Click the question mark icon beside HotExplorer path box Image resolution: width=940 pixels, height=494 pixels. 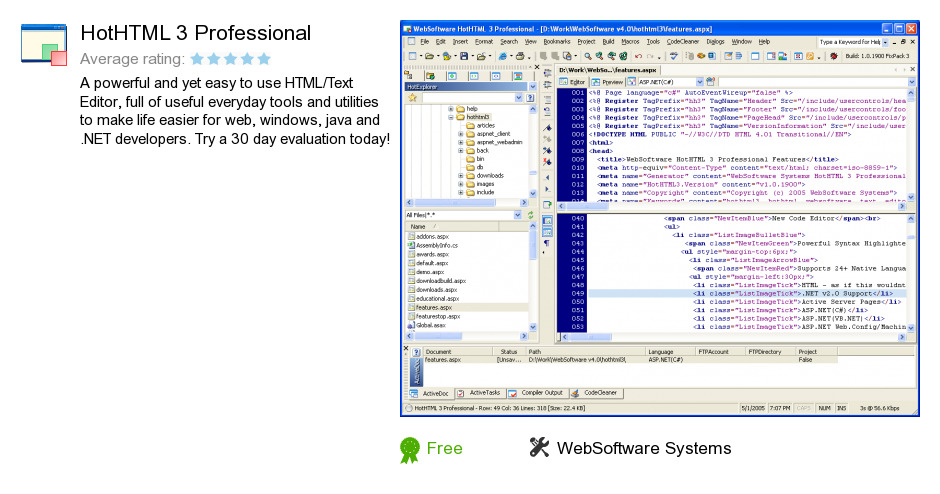pos(530,98)
